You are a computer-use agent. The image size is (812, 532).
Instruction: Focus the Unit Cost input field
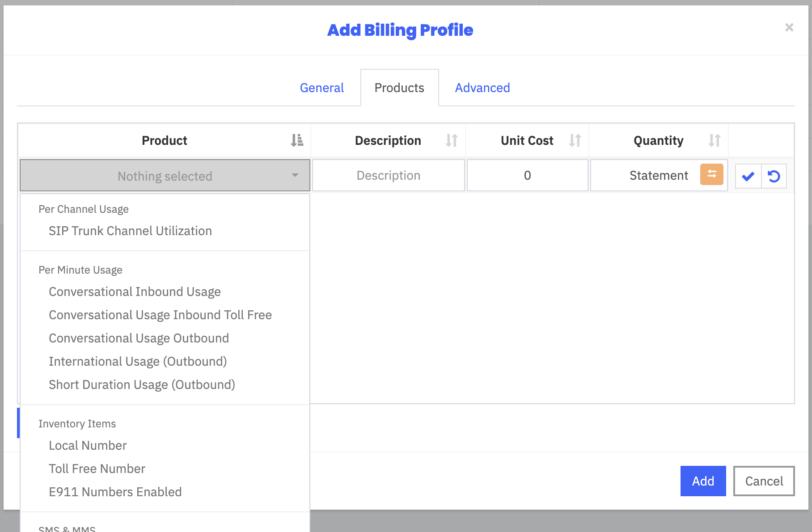pyautogui.click(x=528, y=175)
